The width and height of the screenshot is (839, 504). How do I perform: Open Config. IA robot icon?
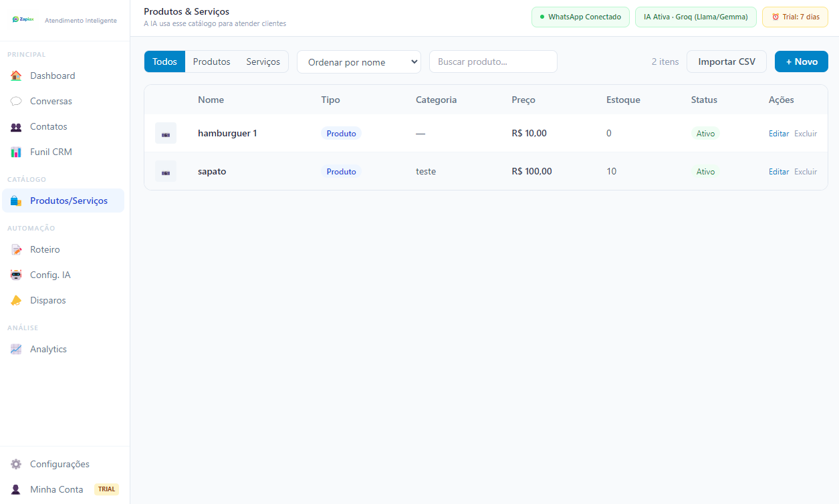click(x=16, y=275)
